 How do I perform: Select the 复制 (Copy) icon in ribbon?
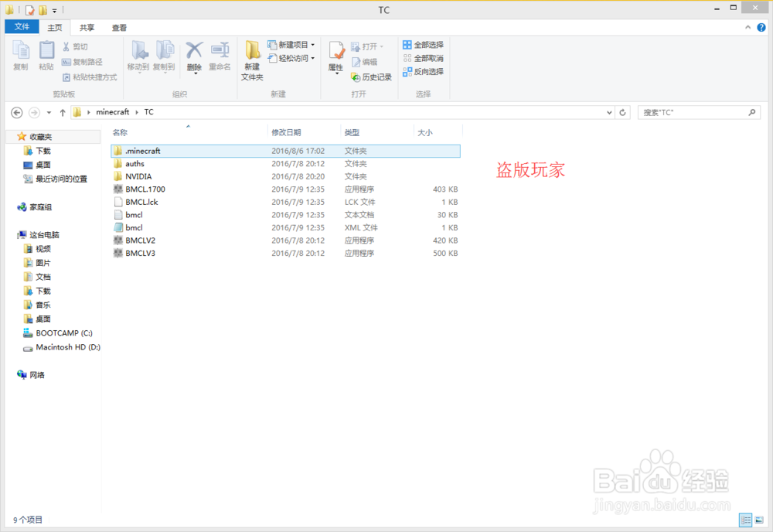click(20, 54)
